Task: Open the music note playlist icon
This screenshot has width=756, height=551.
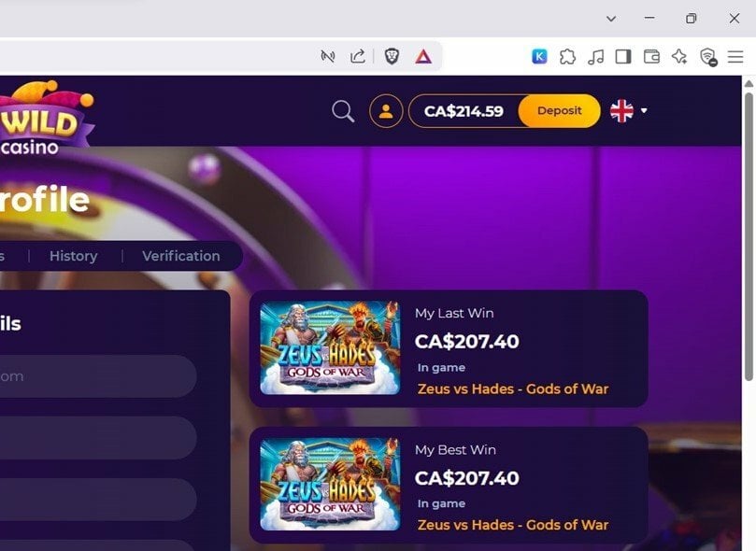Action: pos(595,57)
